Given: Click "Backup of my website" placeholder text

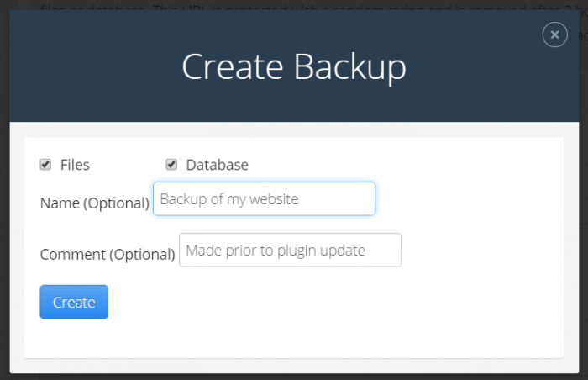Looking at the screenshot, I should point(229,199).
